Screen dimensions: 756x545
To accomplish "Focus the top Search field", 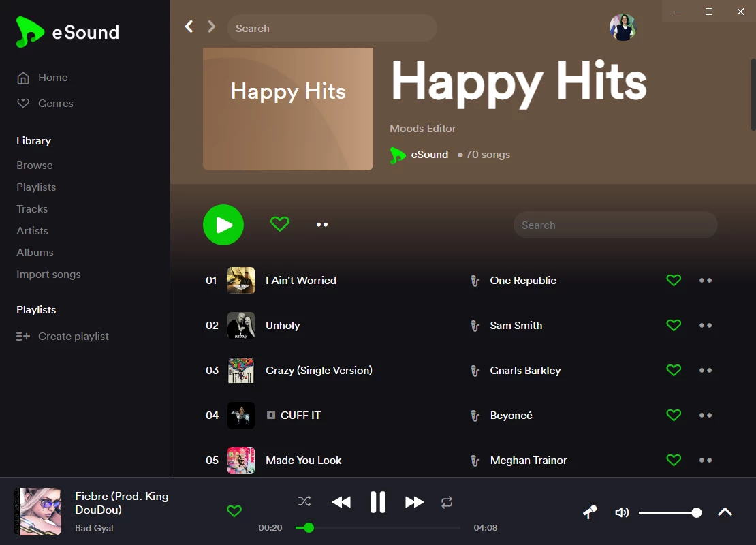I will [332, 28].
